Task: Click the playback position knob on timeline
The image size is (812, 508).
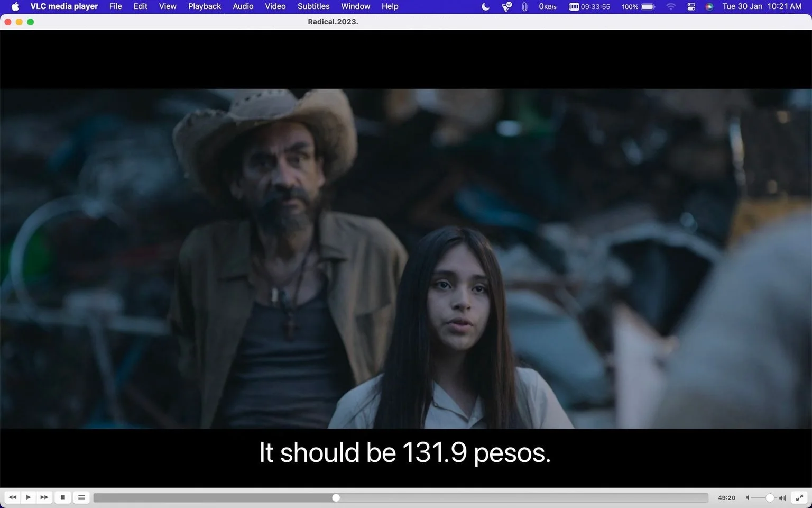Action: pos(336,497)
